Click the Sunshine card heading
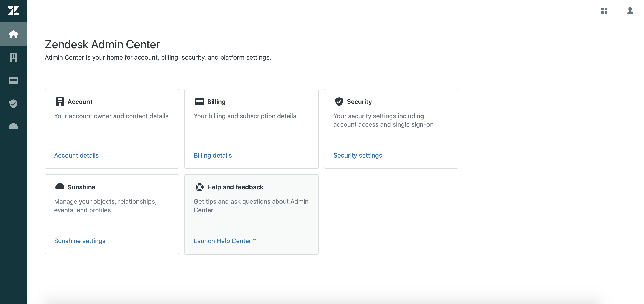The width and height of the screenshot is (644, 304). (81, 187)
